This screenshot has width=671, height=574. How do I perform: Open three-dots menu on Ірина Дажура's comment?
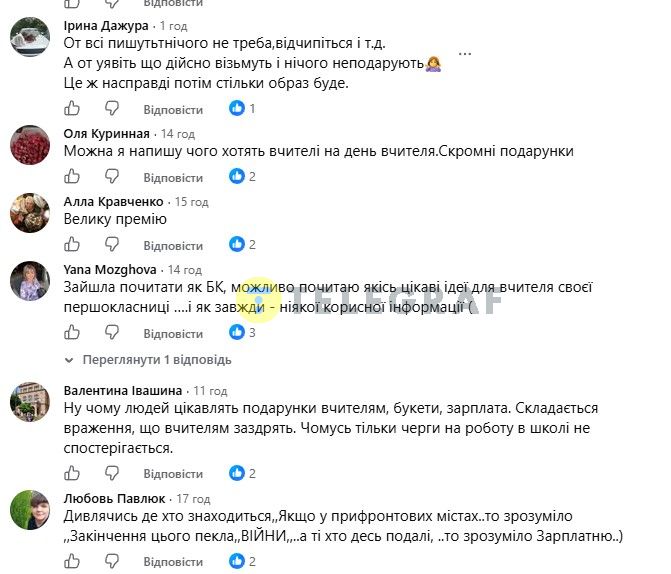pos(465,54)
